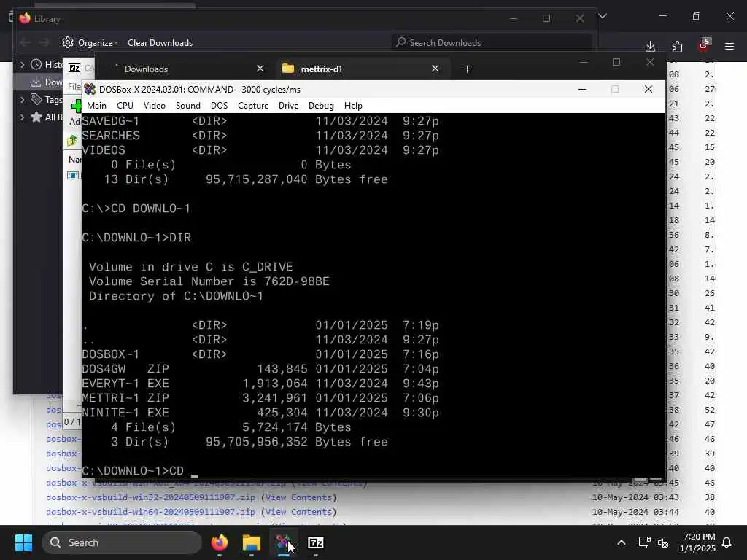Viewport: 747px width, 560px height.
Task: Click Clear Downloads in Library window
Action: click(x=160, y=43)
